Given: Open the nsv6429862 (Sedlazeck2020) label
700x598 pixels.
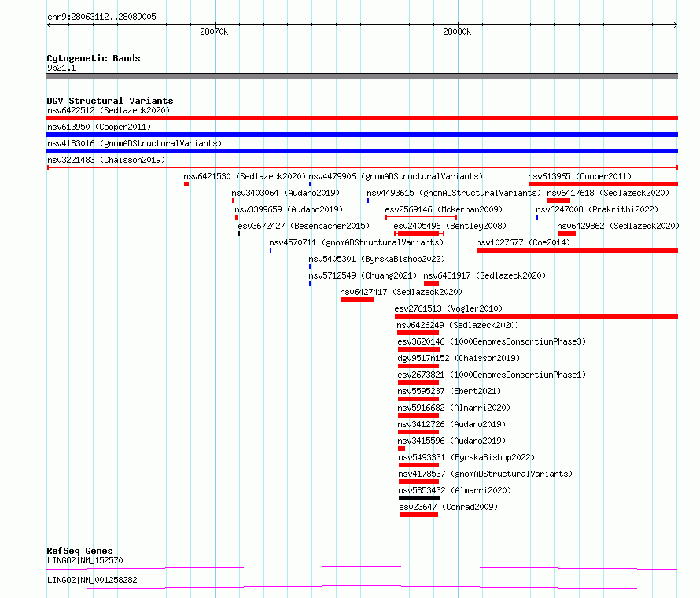Looking at the screenshot, I should [618, 226].
